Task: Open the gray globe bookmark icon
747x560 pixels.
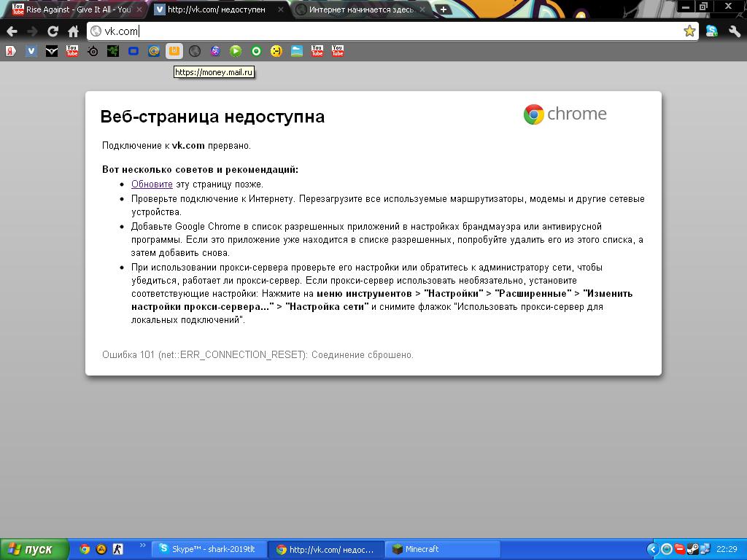Action: click(x=195, y=51)
